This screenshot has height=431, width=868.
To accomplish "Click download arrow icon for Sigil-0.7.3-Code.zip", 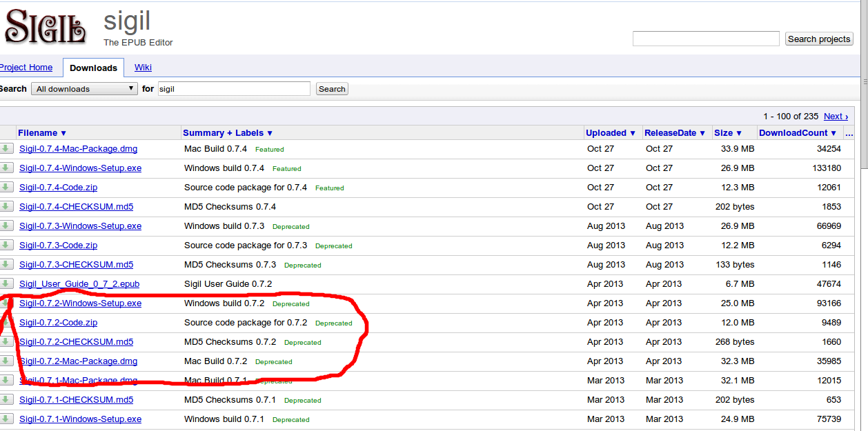I will click(x=7, y=245).
